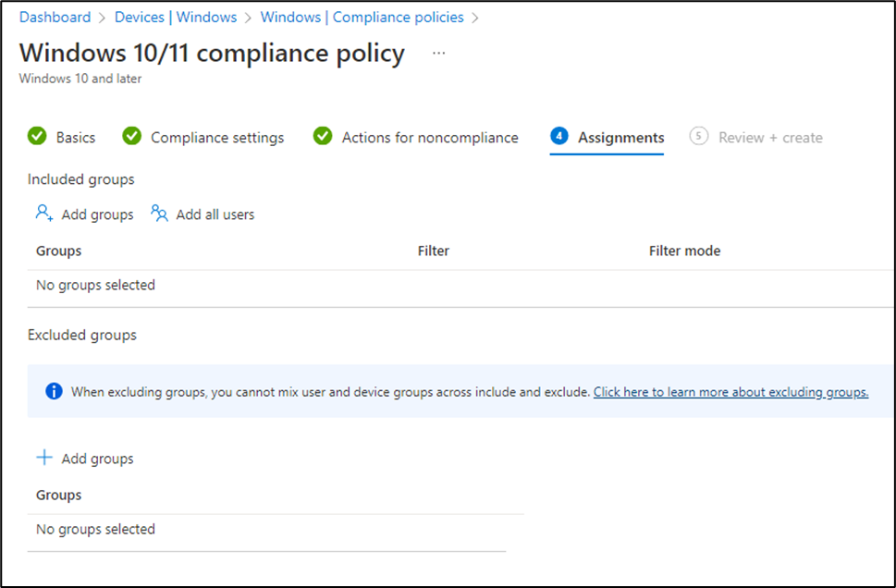Viewport: 896px width, 588px height.
Task: Click the blue info icon in banner
Action: click(x=54, y=391)
